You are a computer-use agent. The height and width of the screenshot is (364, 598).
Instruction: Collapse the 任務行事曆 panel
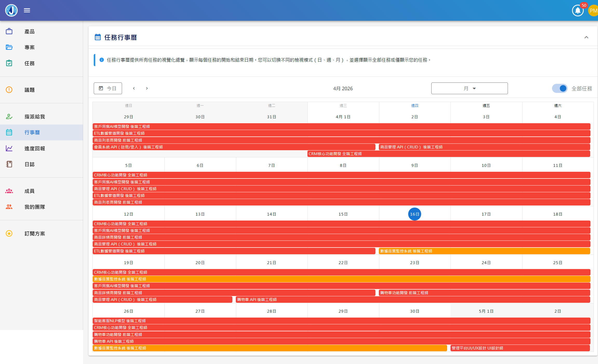coord(586,37)
